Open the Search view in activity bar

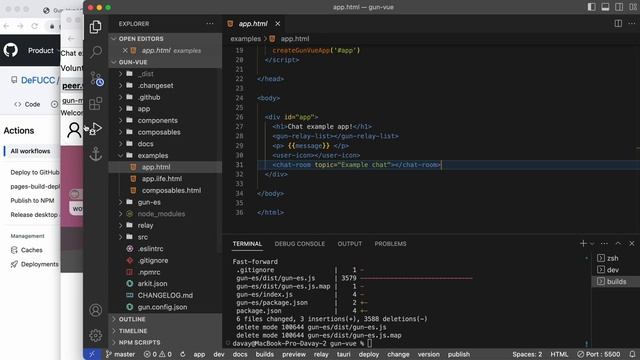96,52
